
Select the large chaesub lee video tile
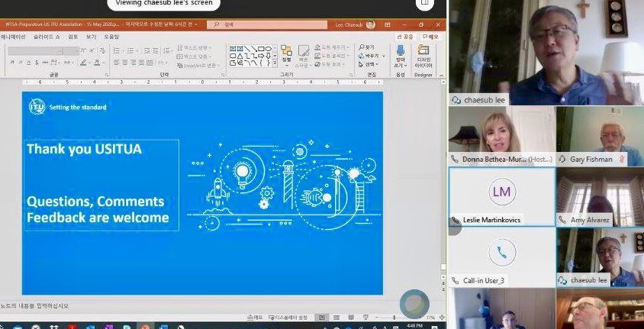point(546,52)
